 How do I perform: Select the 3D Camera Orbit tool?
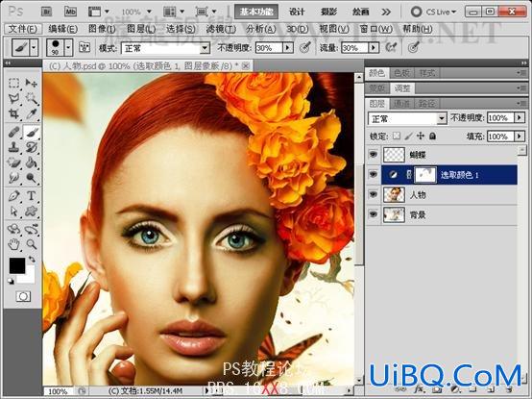click(32, 229)
